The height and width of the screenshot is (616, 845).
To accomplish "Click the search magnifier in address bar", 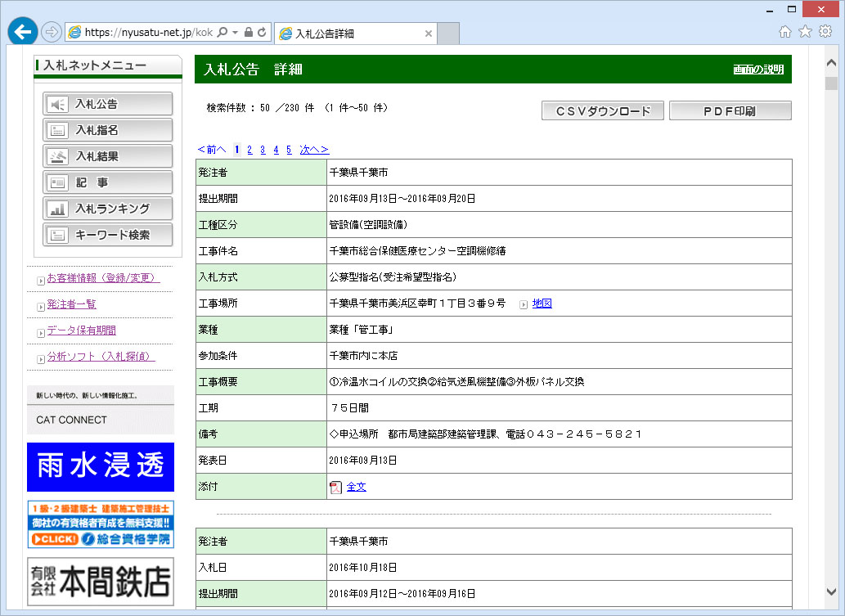I will [x=222, y=33].
